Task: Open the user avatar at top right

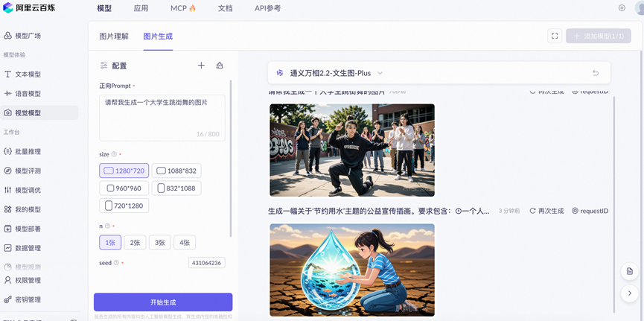Action: click(639, 7)
